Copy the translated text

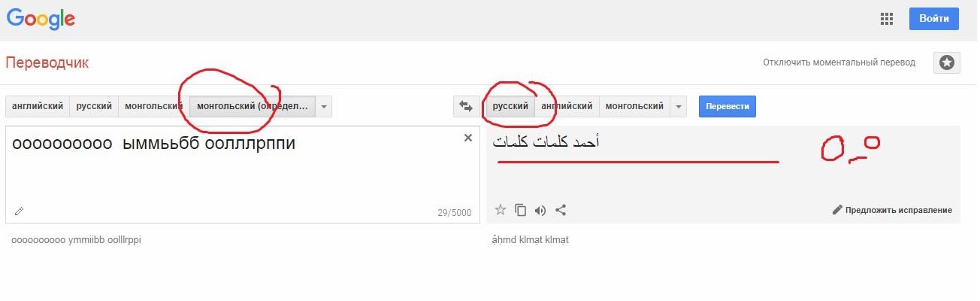click(x=520, y=210)
